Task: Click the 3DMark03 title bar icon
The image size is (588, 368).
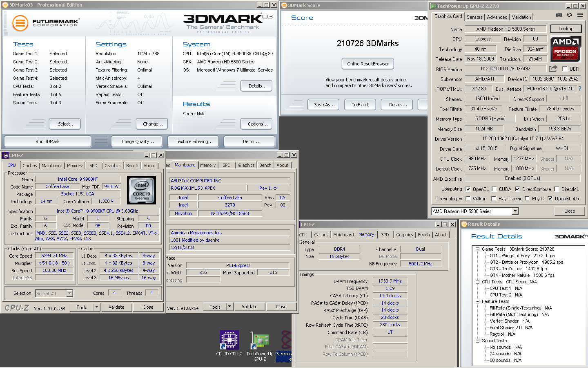Action: 6,5
